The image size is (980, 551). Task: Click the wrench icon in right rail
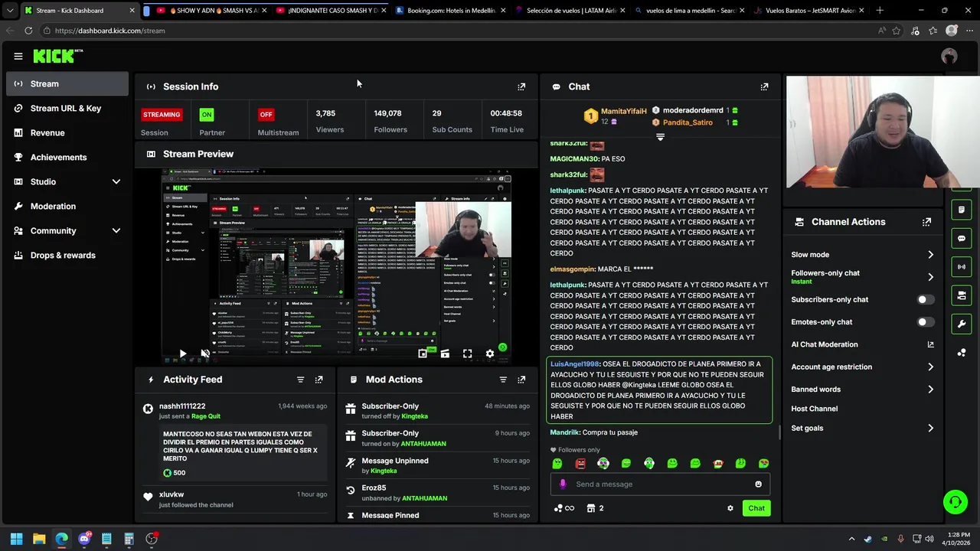tap(962, 324)
